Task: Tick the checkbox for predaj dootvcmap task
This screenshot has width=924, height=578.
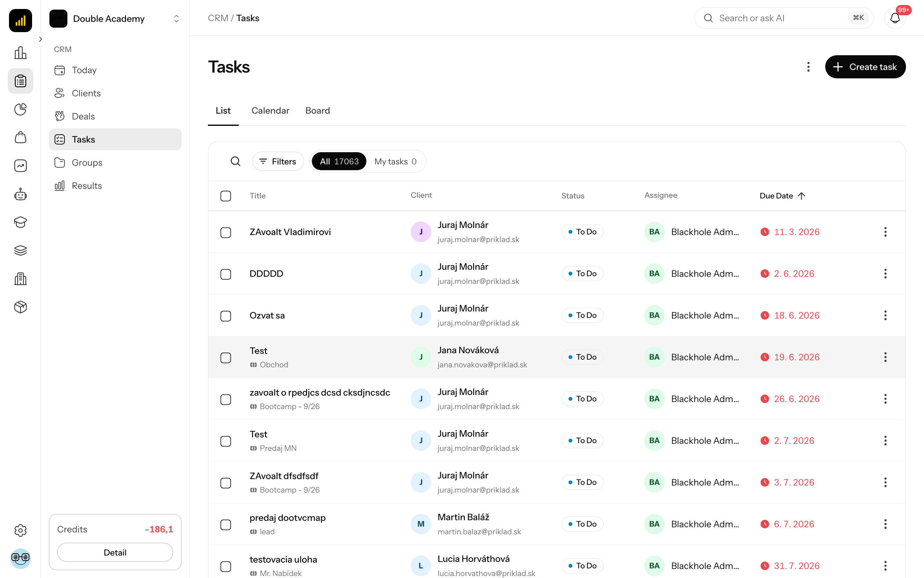Action: point(226,524)
